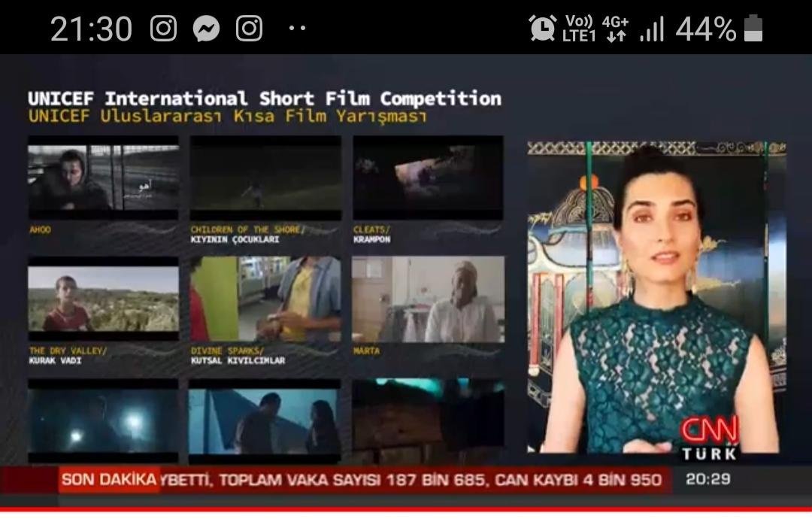Viewport: 812px width, 519px height.
Task: Open the Divine Sparks film thumbnail
Action: tap(265, 299)
